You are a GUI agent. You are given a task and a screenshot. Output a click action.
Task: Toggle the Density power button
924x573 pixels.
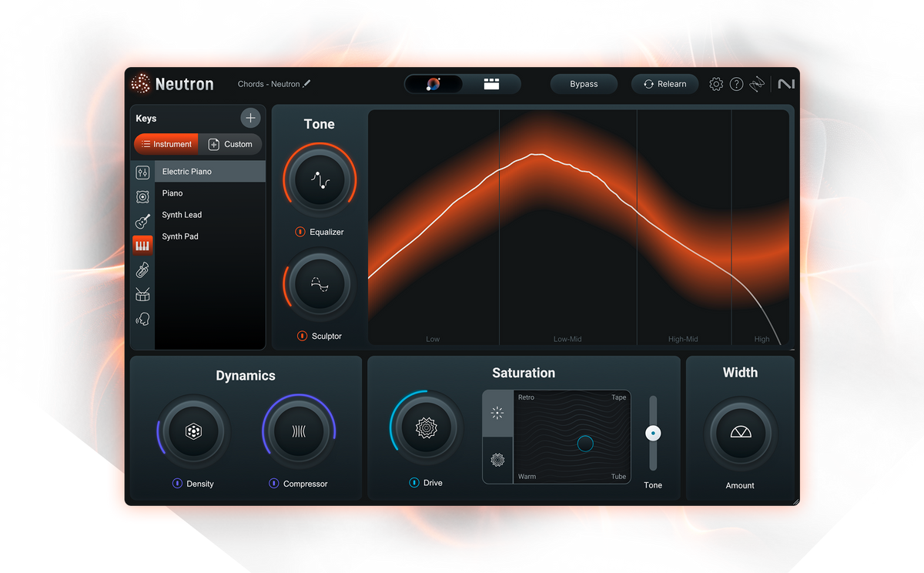click(177, 484)
